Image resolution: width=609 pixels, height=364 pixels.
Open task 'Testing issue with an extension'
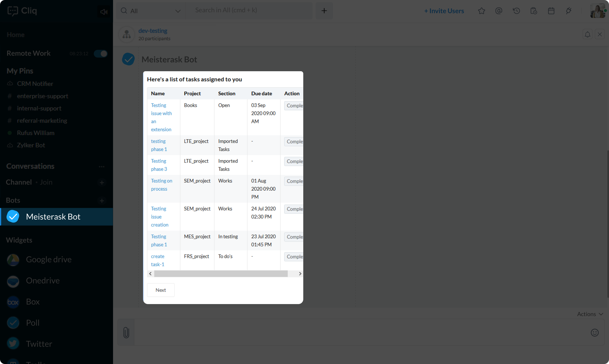pyautogui.click(x=161, y=117)
